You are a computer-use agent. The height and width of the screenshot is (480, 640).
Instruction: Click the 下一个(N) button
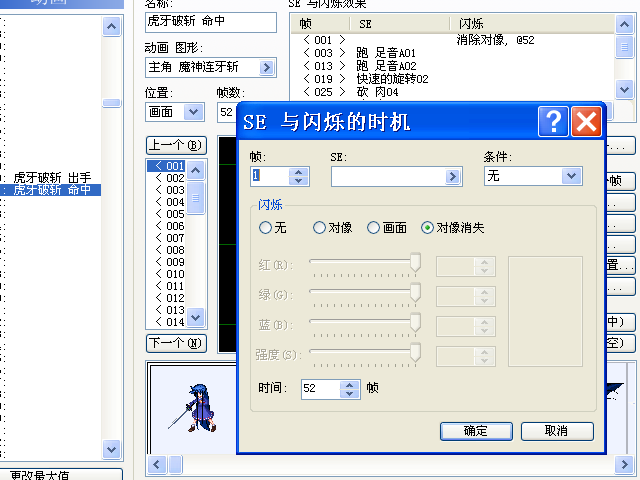176,343
